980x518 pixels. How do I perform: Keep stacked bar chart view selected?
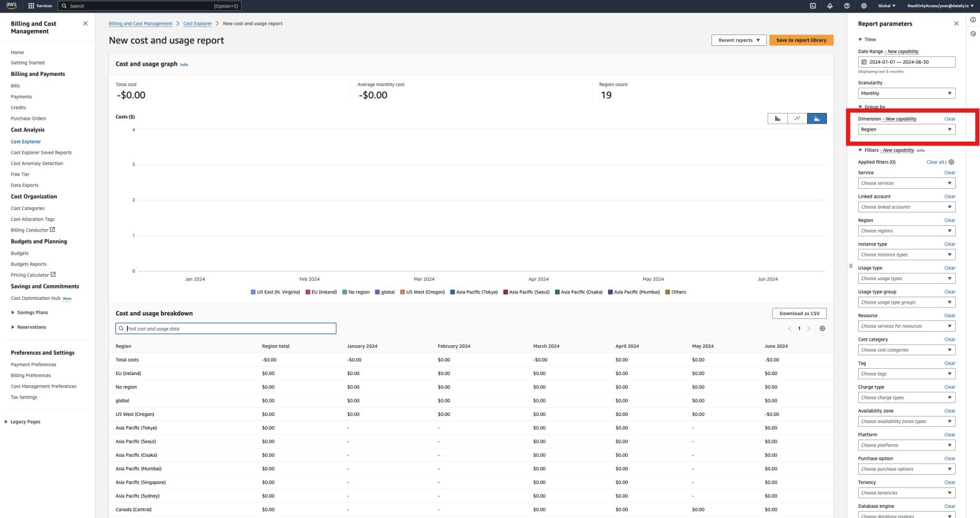tap(817, 118)
